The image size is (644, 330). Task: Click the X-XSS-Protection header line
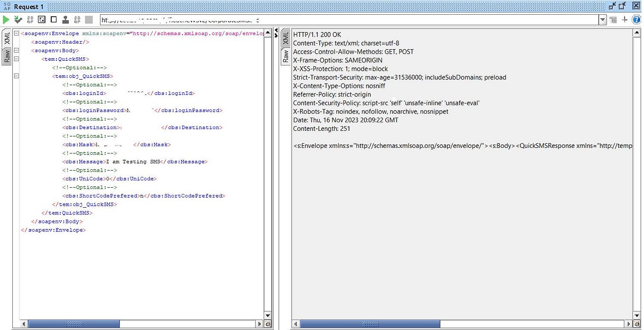(340, 69)
